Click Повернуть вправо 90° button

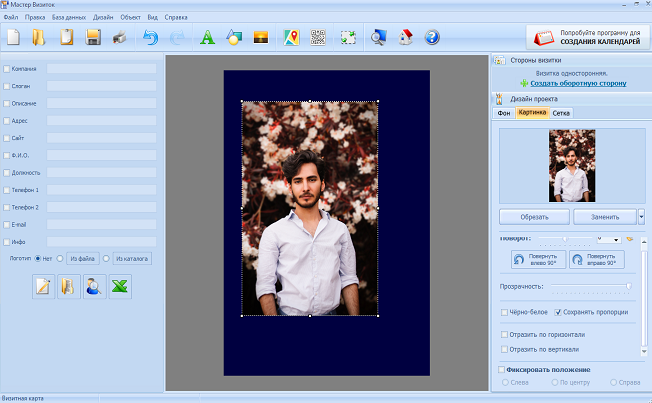(x=597, y=260)
